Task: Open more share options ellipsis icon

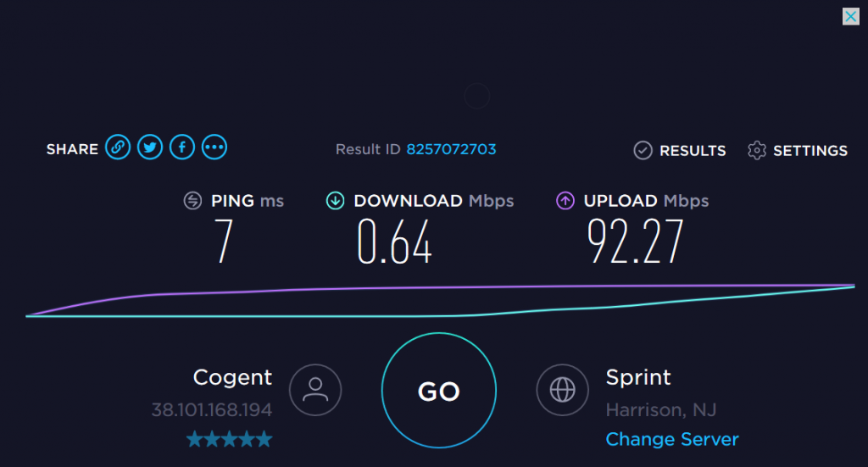Action: 214,147
